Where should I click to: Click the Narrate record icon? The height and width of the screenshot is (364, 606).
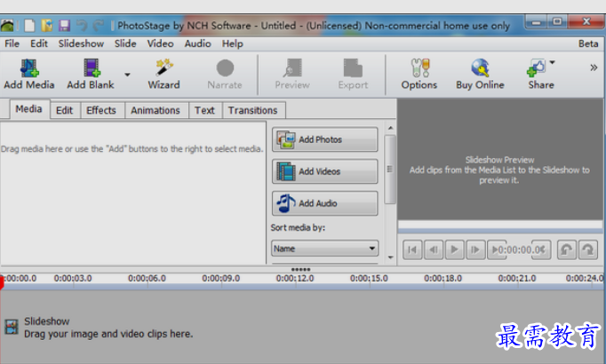point(225,68)
